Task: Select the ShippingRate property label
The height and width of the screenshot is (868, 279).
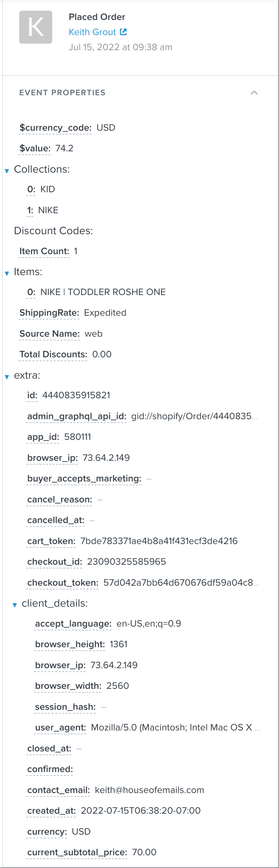Action: pyautogui.click(x=49, y=313)
